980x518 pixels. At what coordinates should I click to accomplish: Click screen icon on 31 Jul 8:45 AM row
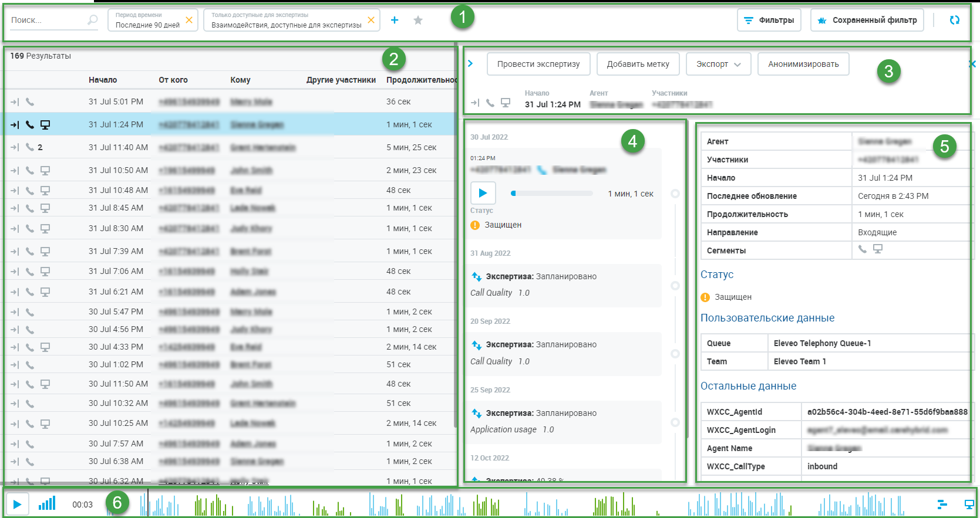[45, 208]
